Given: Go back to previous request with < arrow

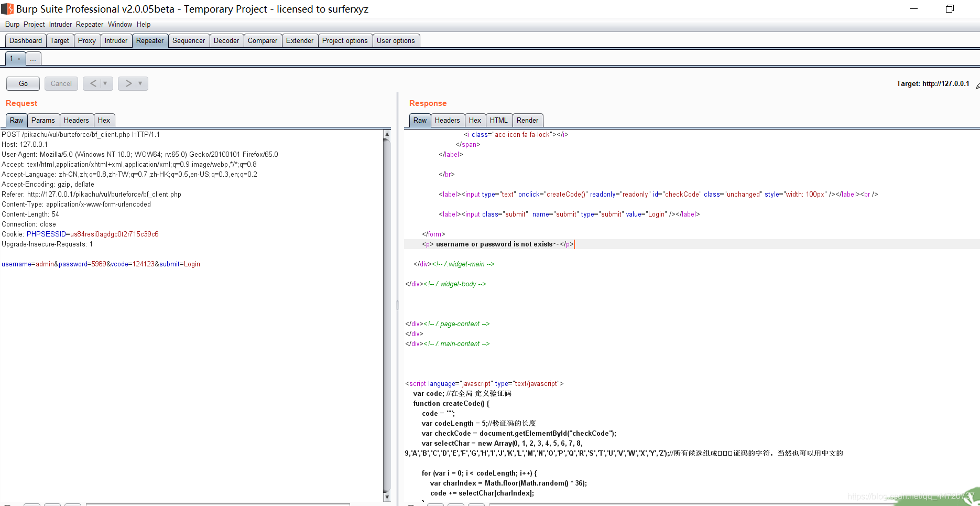Looking at the screenshot, I should coord(93,83).
